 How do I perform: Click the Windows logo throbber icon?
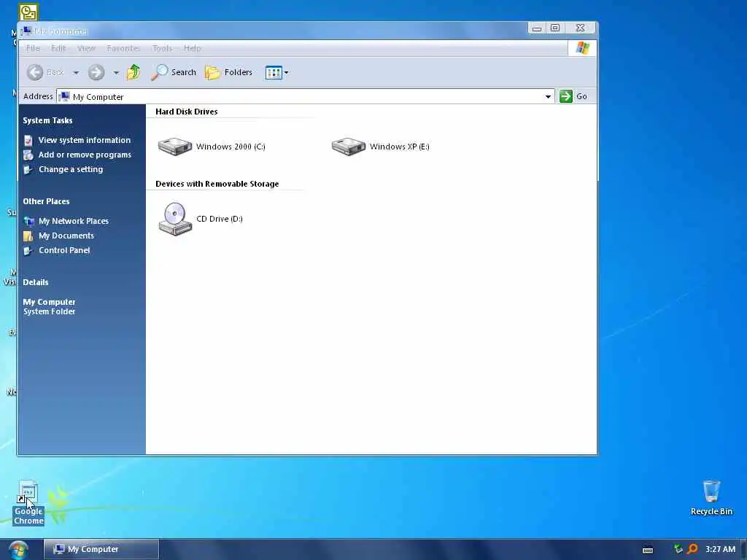tap(582, 48)
